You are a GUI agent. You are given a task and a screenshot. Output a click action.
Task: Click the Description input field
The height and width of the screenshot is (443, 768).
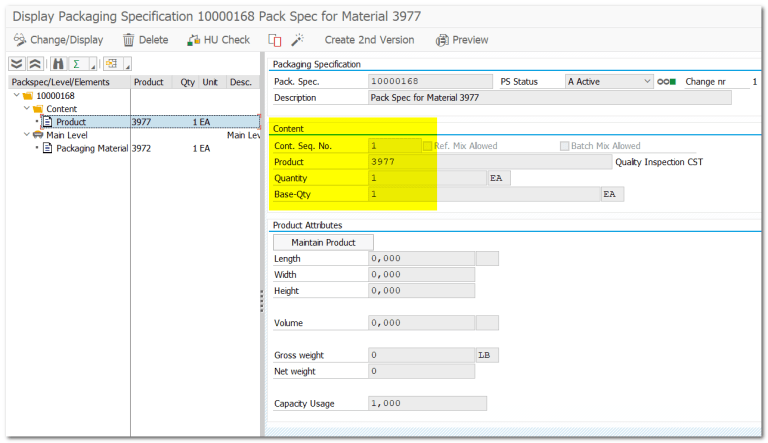coord(550,98)
